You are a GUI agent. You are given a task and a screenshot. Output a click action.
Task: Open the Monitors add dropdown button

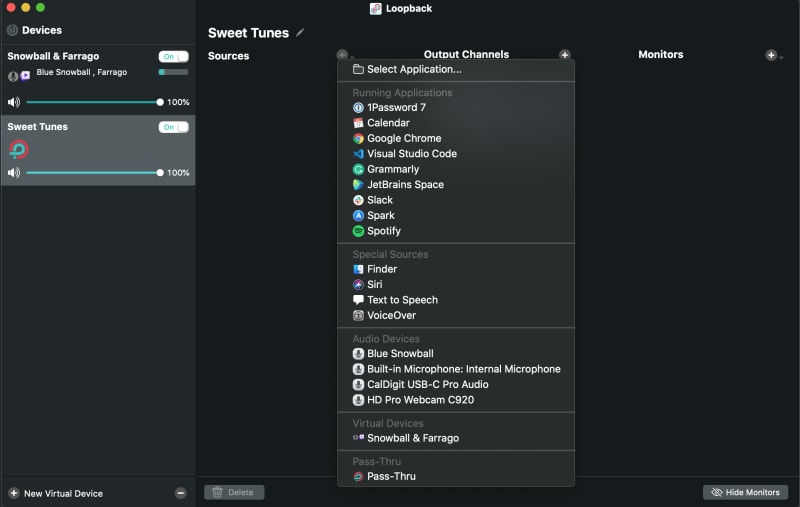coord(773,55)
